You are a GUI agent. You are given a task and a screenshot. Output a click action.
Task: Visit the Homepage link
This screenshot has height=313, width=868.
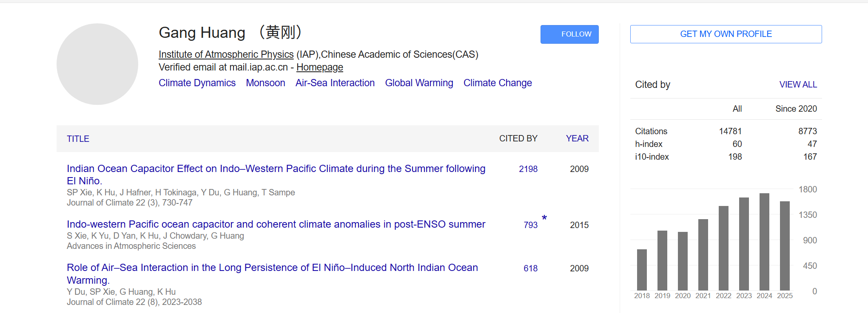(319, 67)
